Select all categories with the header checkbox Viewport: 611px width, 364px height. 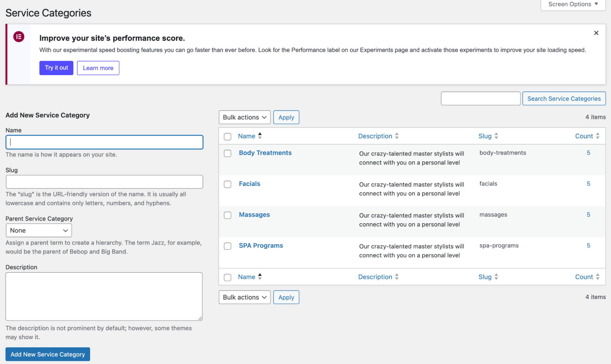point(227,136)
